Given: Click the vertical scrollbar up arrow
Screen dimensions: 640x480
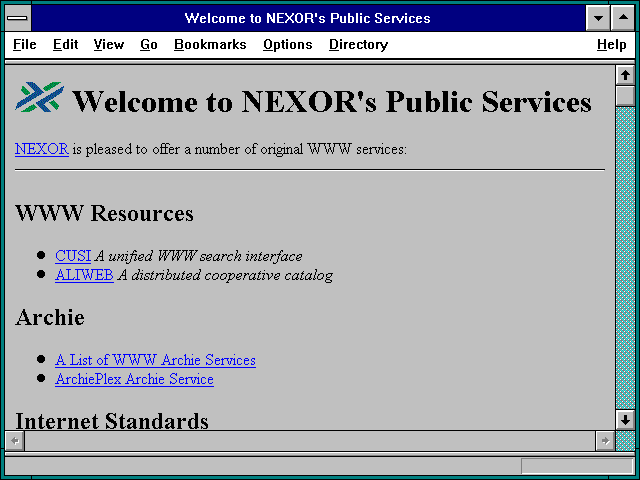Looking at the screenshot, I should [x=625, y=75].
